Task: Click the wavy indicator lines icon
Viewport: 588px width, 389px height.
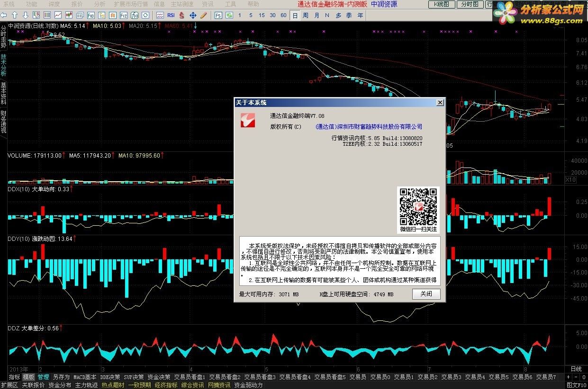Action: [x=160, y=15]
